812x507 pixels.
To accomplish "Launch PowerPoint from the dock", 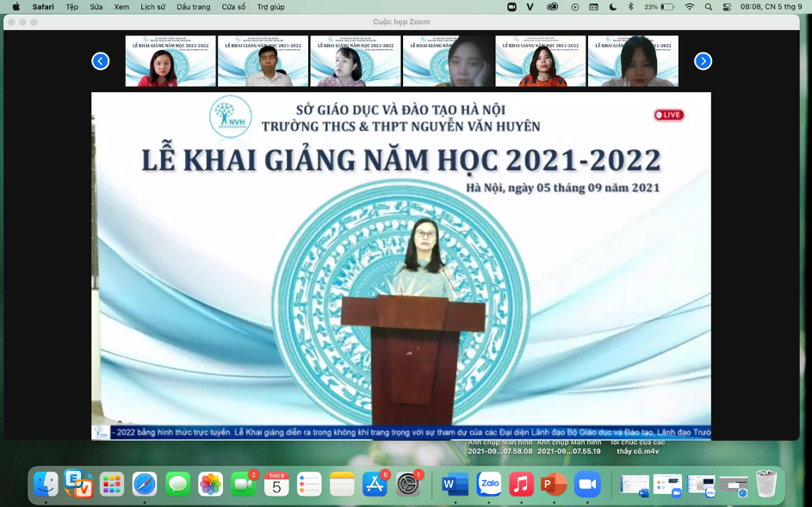I will (x=554, y=485).
